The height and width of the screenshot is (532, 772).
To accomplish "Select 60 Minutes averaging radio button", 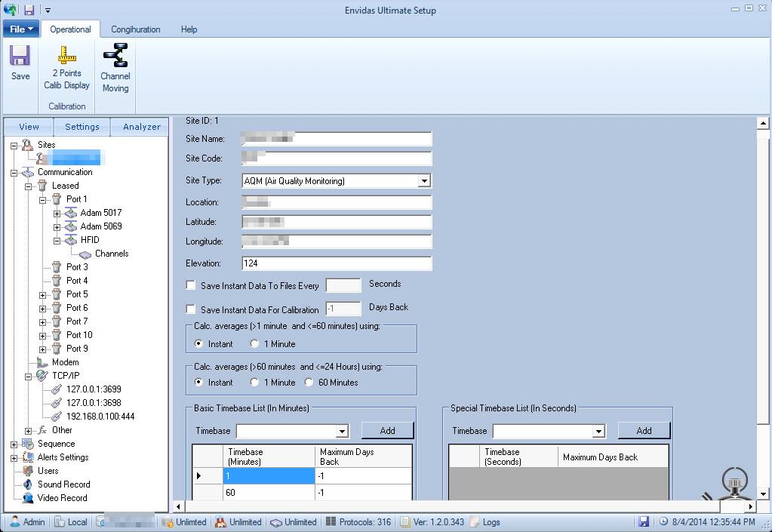I will (309, 383).
